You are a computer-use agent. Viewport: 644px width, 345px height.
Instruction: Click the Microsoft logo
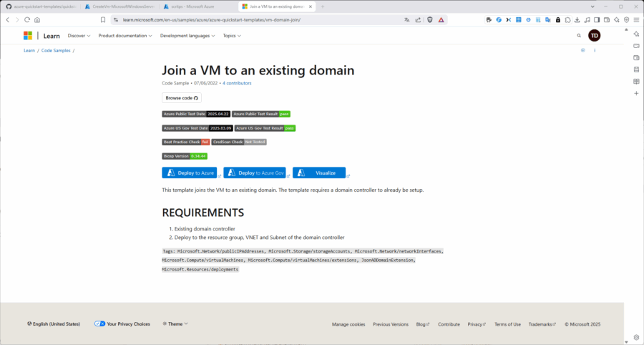[x=27, y=36]
